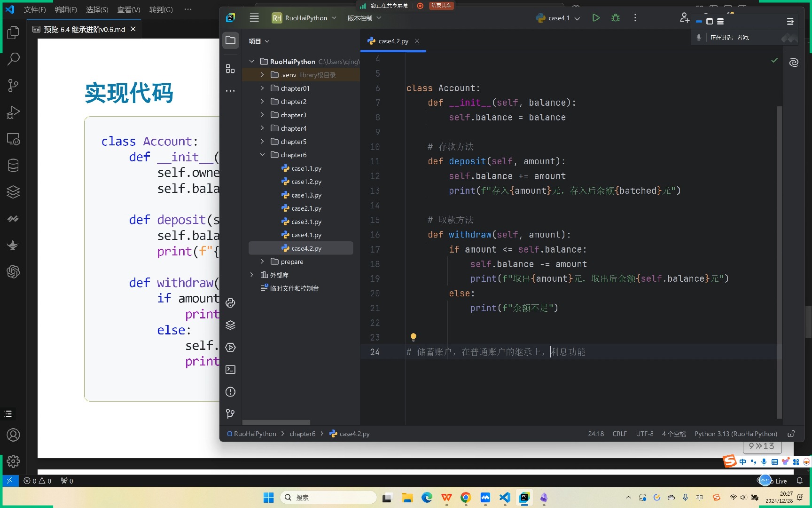Click CRLF line separator widget

coord(620,434)
